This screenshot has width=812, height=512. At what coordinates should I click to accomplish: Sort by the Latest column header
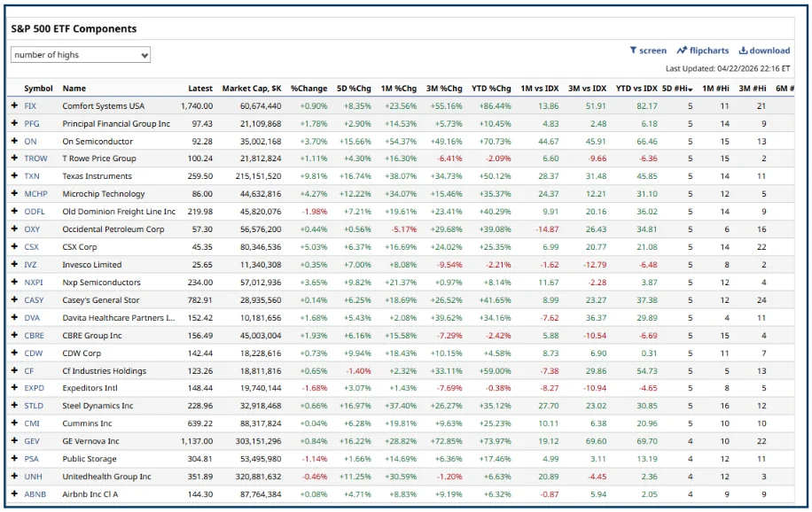[200, 88]
